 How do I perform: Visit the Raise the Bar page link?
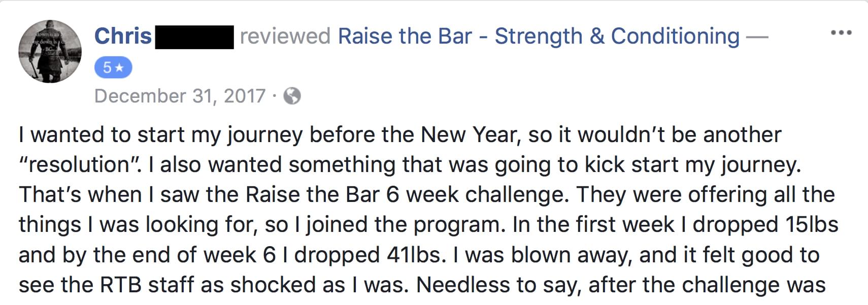(x=539, y=36)
